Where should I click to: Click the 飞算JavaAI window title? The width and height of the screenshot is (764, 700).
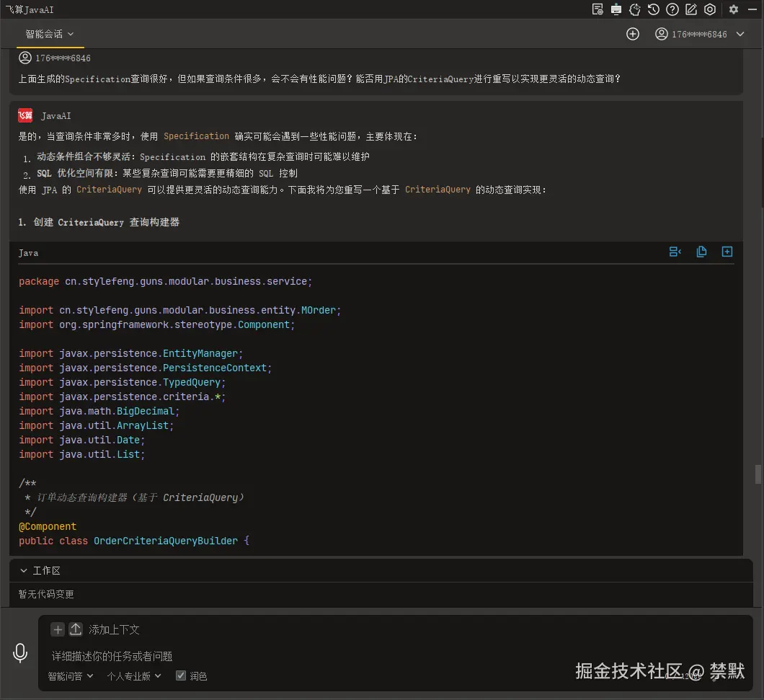click(30, 10)
